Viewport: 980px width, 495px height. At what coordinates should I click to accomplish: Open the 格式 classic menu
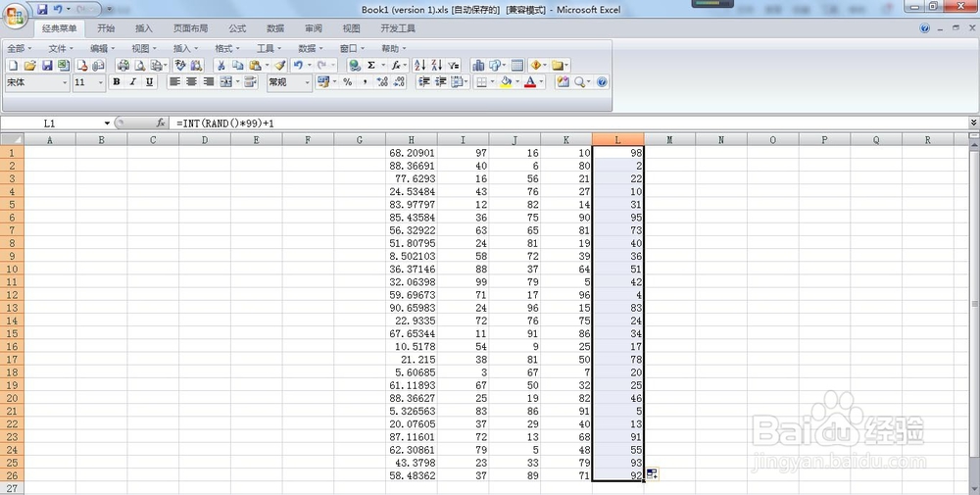coord(227,48)
